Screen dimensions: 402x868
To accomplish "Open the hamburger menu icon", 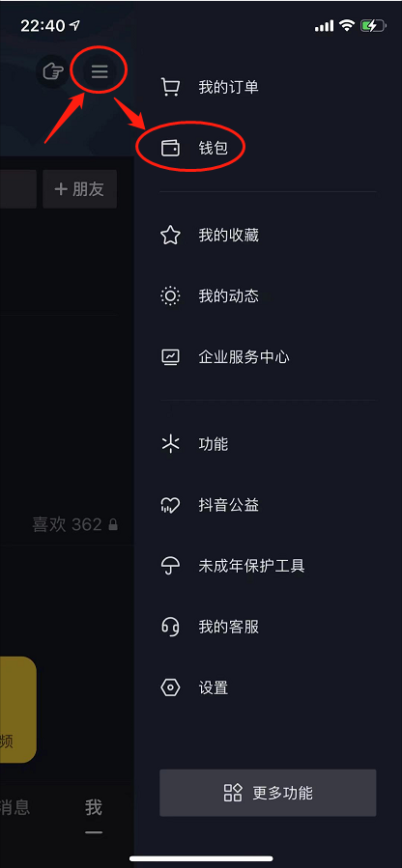I will pos(100,71).
